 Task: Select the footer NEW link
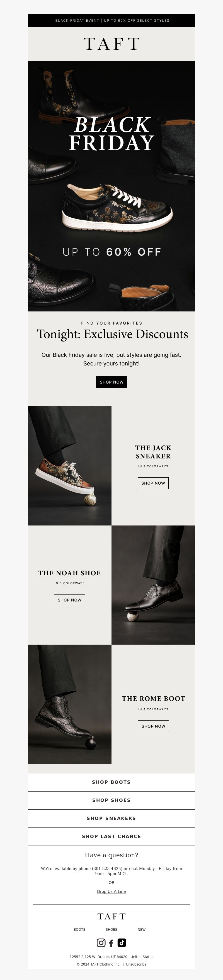click(141, 929)
